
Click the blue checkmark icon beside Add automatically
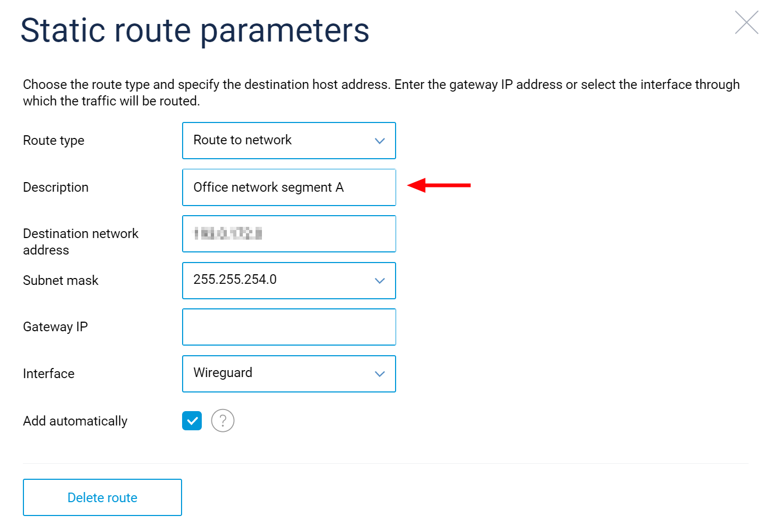point(192,421)
